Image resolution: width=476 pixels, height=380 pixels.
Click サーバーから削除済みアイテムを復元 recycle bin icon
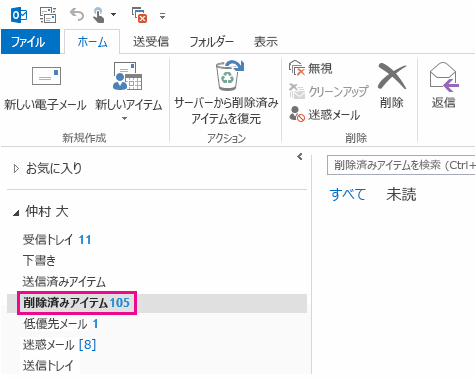[x=229, y=75]
